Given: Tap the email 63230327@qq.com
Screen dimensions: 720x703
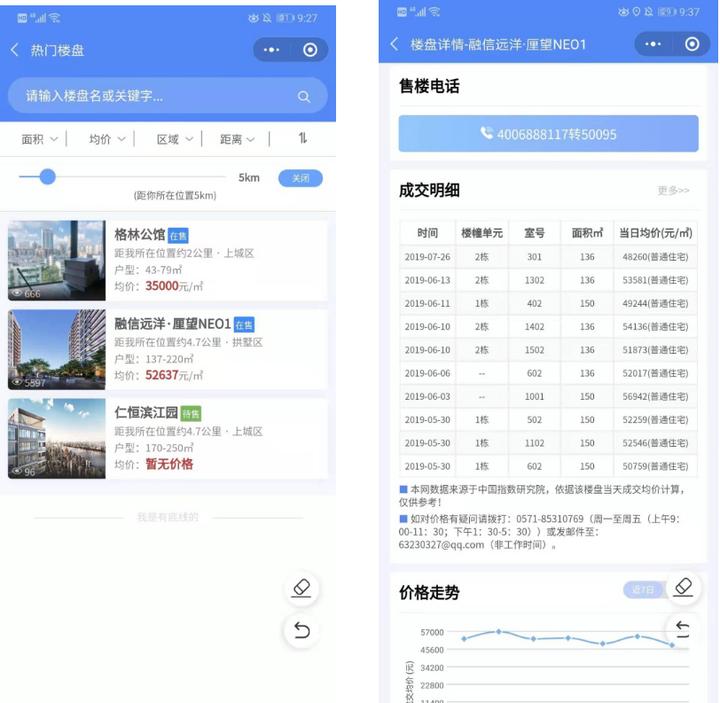Looking at the screenshot, I should (441, 545).
